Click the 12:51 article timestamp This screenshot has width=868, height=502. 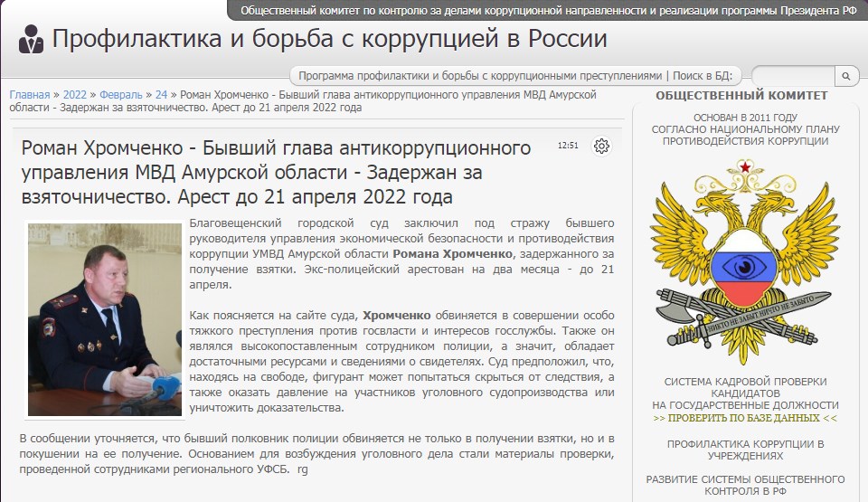point(568,145)
